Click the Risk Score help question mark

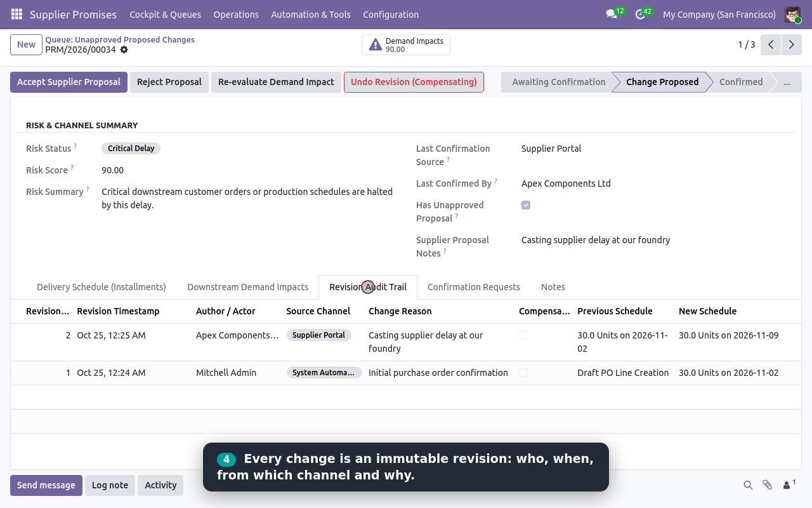click(72, 168)
